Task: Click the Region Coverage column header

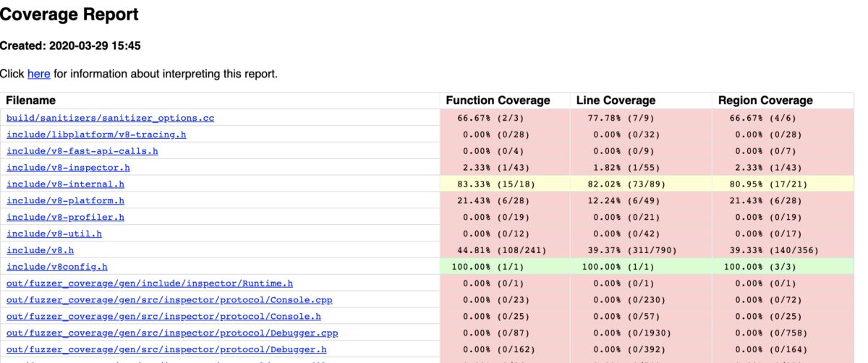Action: [x=765, y=101]
